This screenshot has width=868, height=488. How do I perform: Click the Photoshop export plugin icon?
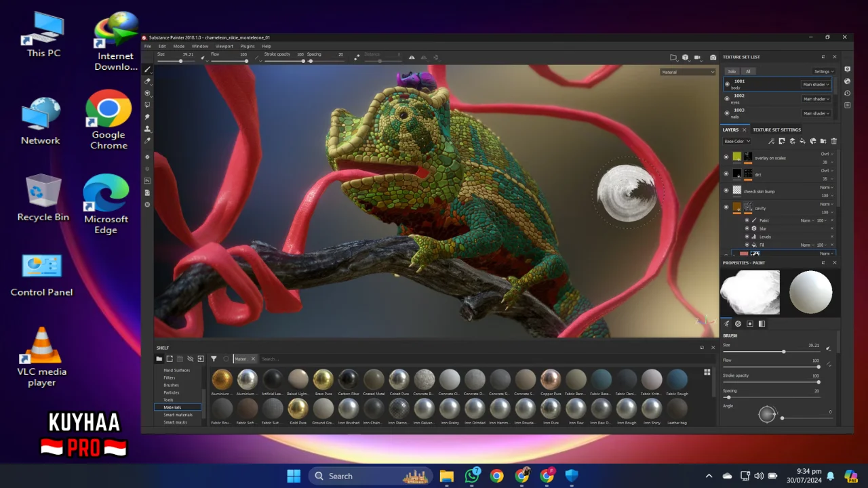147,180
